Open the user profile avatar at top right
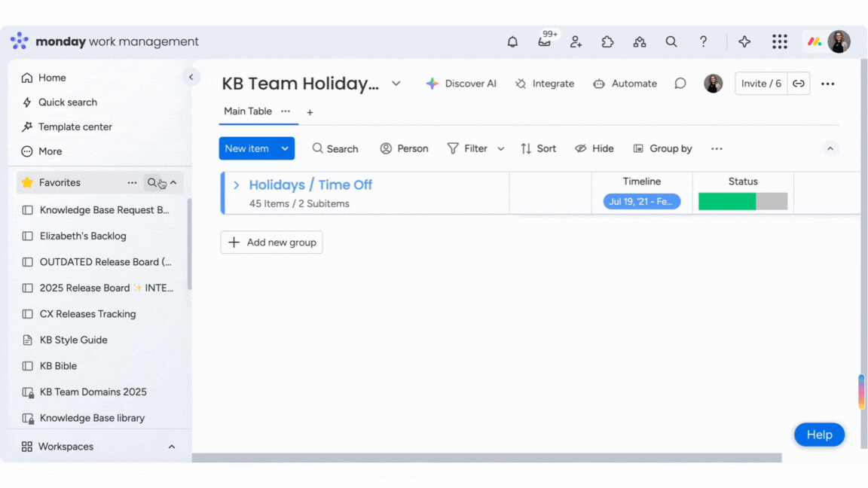Viewport: 868px width, 488px height. tap(839, 41)
